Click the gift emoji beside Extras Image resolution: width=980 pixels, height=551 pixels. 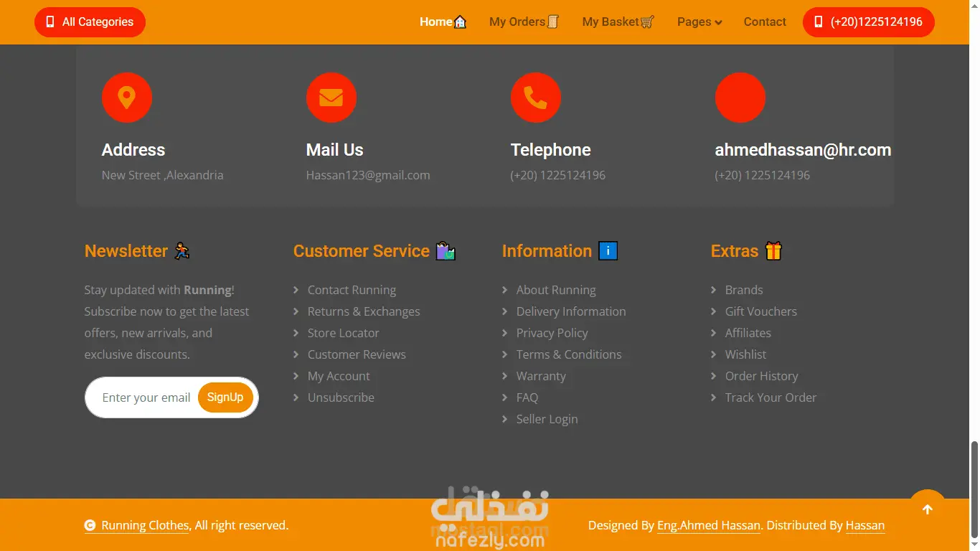pos(773,251)
